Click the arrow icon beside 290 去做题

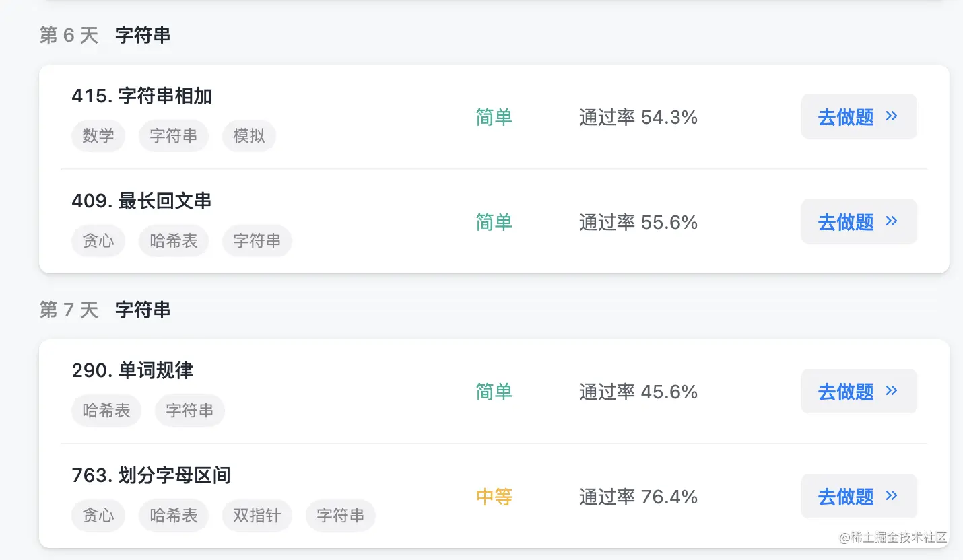pos(892,391)
